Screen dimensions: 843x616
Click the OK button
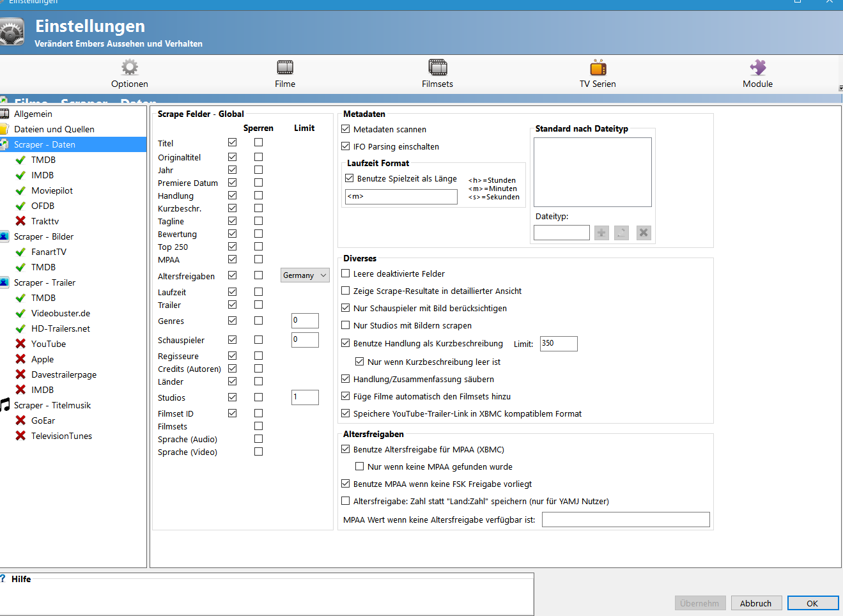pyautogui.click(x=812, y=603)
